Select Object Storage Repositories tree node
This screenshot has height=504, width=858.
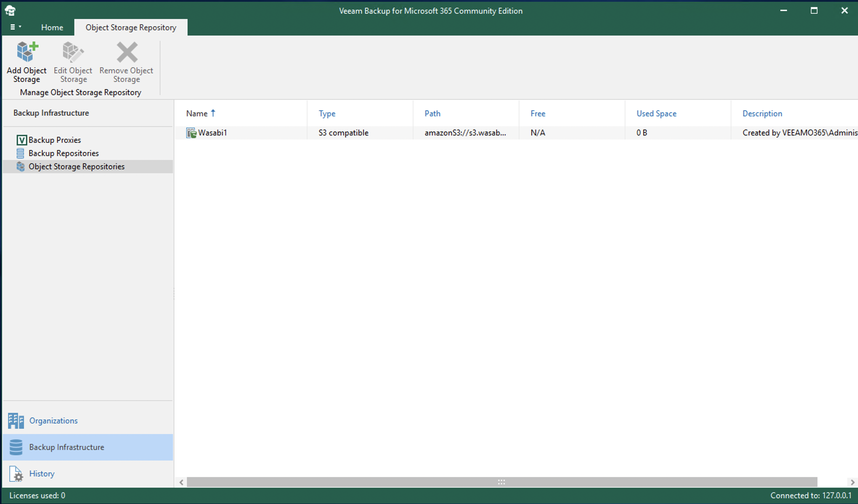click(x=77, y=167)
